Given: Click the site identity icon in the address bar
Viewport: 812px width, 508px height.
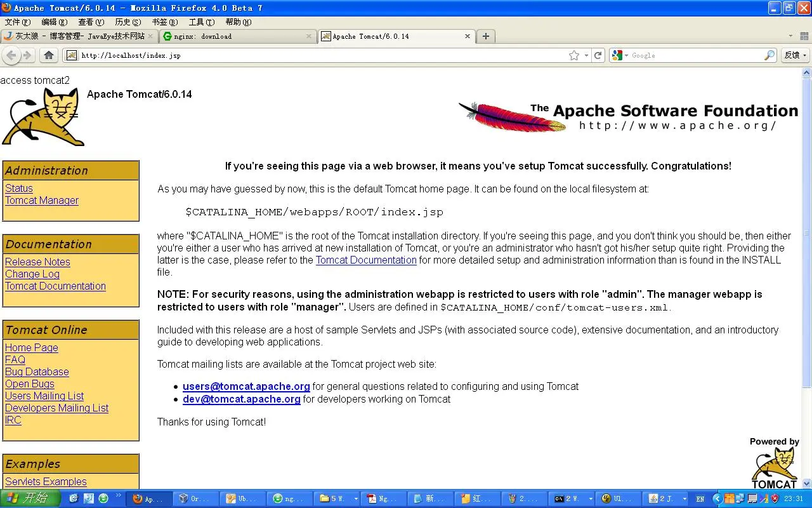Looking at the screenshot, I should [72, 55].
